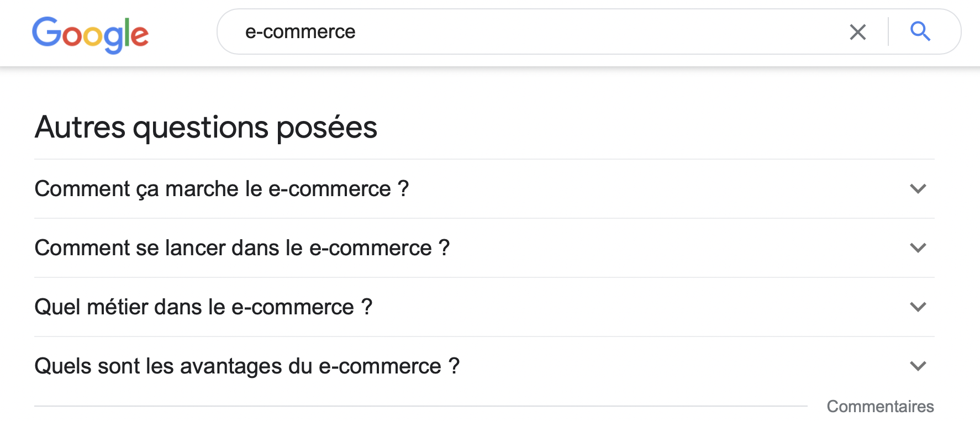Click the Google logo

[90, 34]
